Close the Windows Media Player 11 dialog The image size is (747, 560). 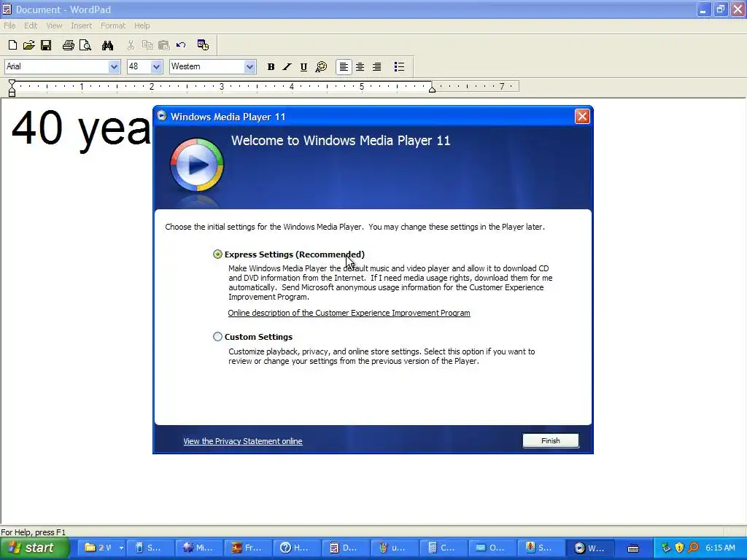coord(582,116)
